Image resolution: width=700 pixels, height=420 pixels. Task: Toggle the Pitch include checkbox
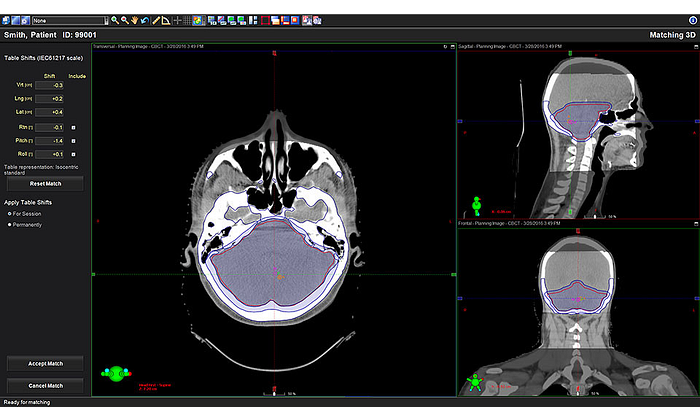click(x=74, y=141)
